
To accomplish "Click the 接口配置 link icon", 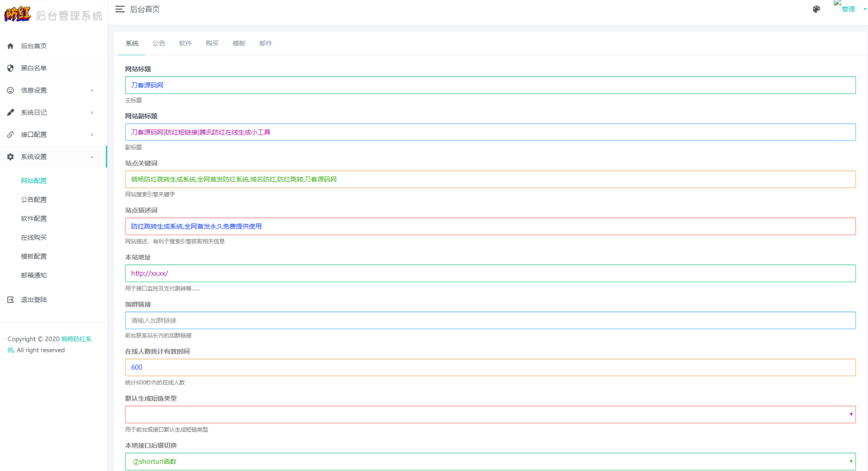I will tap(10, 134).
